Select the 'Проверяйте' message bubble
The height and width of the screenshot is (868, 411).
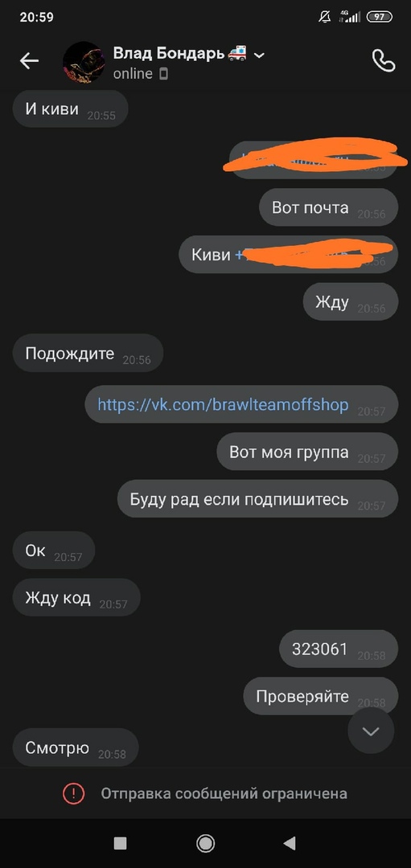[x=321, y=696]
